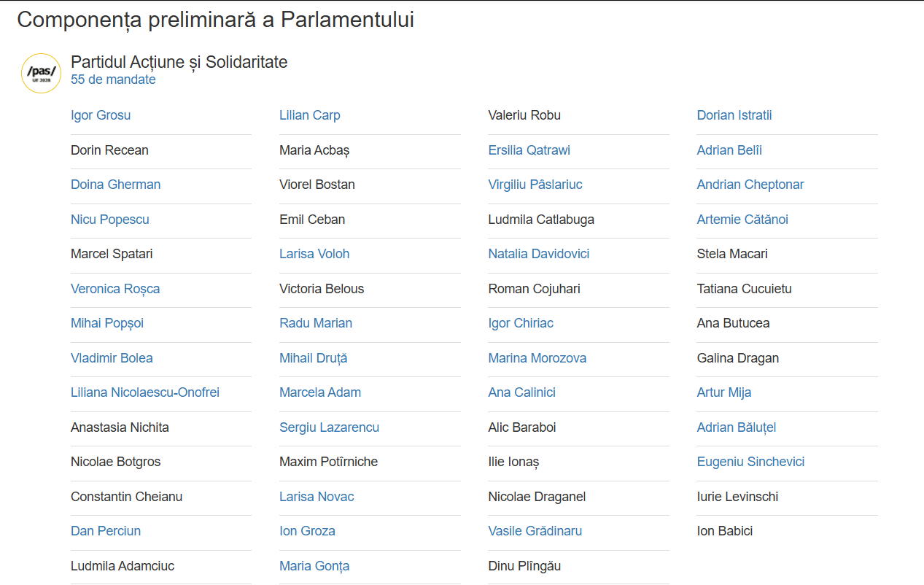Select the Nicu Popescu link
Screen dimensions: 924x585
point(110,220)
